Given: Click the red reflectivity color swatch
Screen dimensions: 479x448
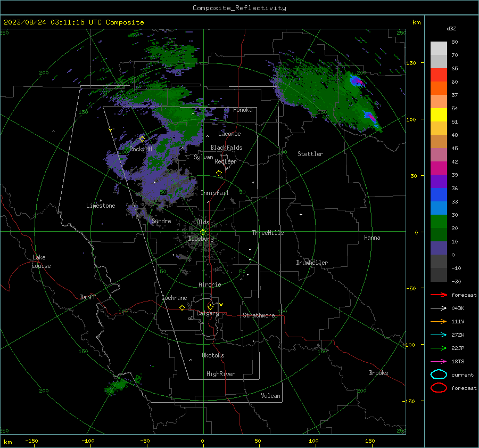Looking at the screenshot, I should [x=439, y=75].
